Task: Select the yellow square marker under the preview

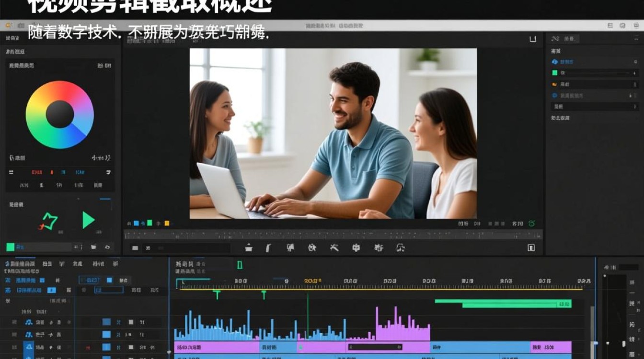Action: 167,223
